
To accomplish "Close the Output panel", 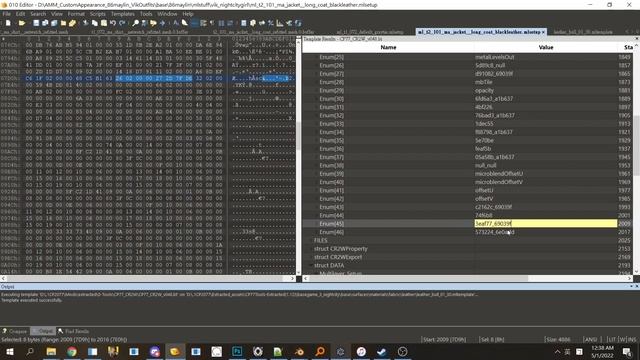I will (636, 287).
